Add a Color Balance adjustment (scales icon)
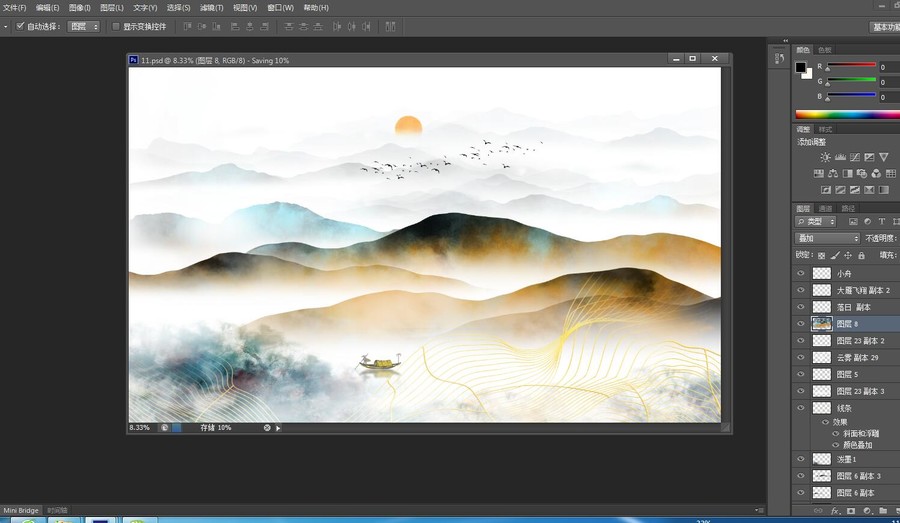900x523 pixels. click(833, 173)
